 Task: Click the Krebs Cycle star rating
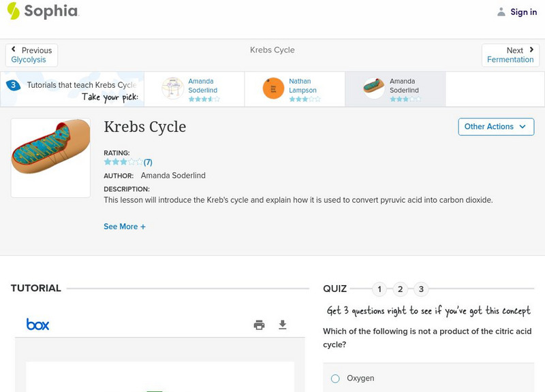point(123,162)
